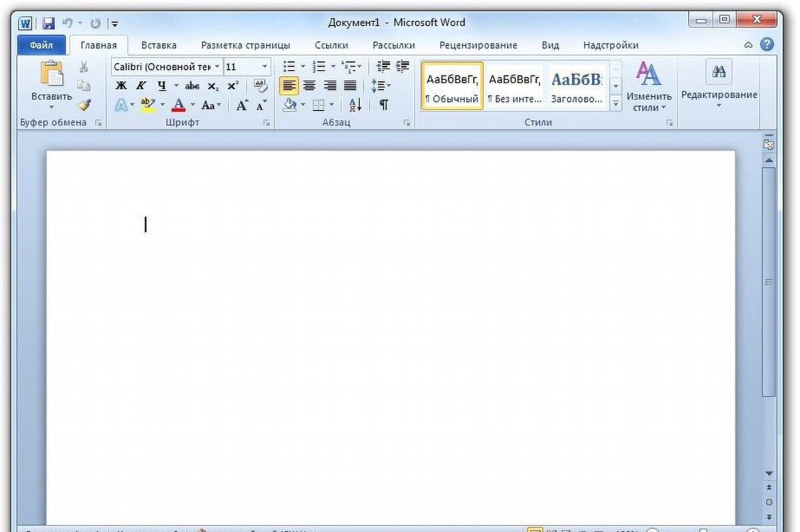Click the Sort A-Z icon
This screenshot has width=800, height=532.
(x=355, y=105)
